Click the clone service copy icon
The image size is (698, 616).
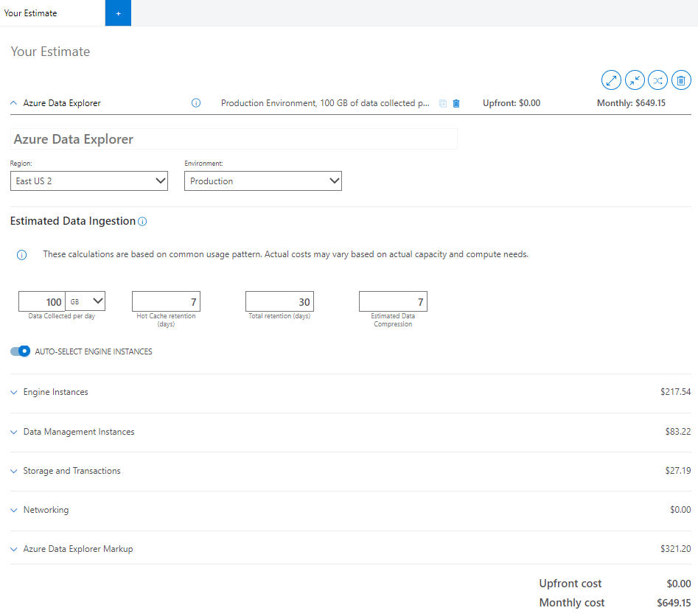coord(443,103)
